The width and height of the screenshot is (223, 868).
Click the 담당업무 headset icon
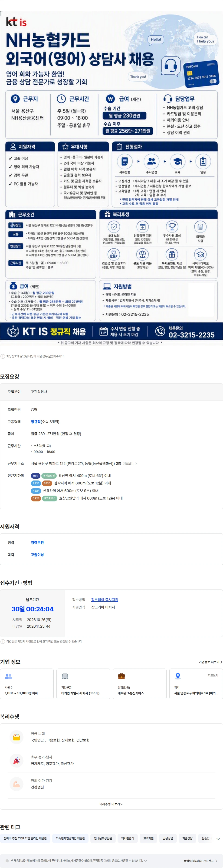[x=167, y=98]
